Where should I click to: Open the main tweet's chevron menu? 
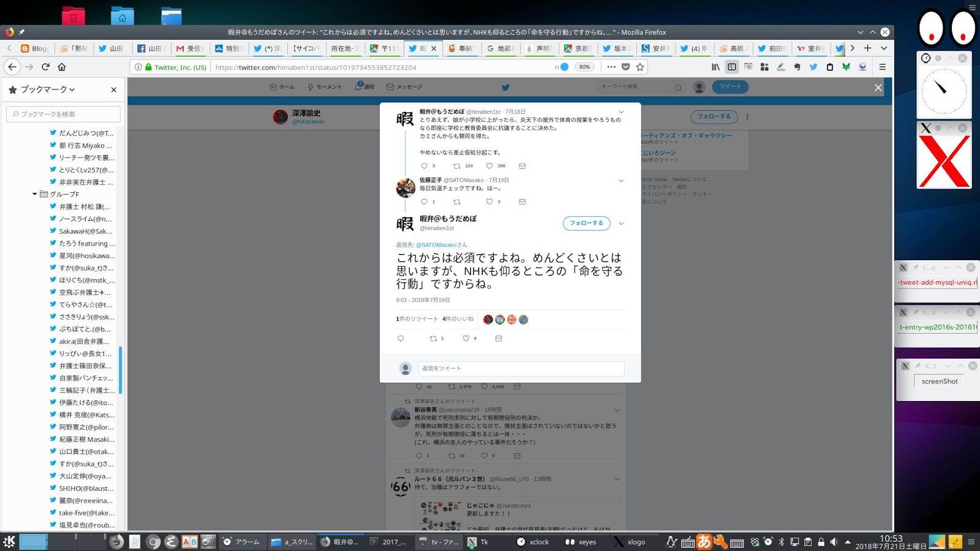pyautogui.click(x=621, y=223)
